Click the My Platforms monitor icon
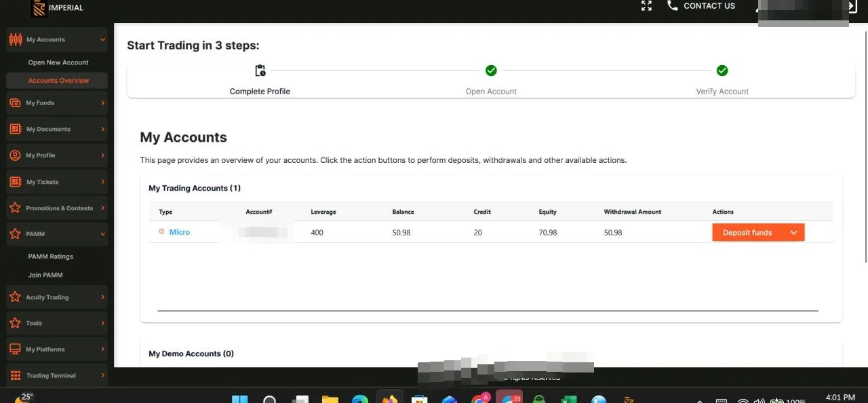This screenshot has width=868, height=403. [x=15, y=349]
